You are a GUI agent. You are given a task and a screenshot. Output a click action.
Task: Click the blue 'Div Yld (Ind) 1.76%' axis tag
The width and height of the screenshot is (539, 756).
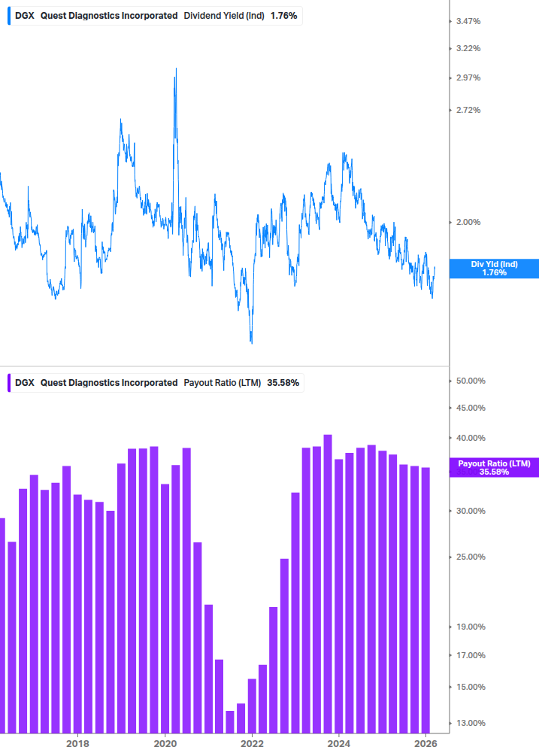pyautogui.click(x=494, y=269)
